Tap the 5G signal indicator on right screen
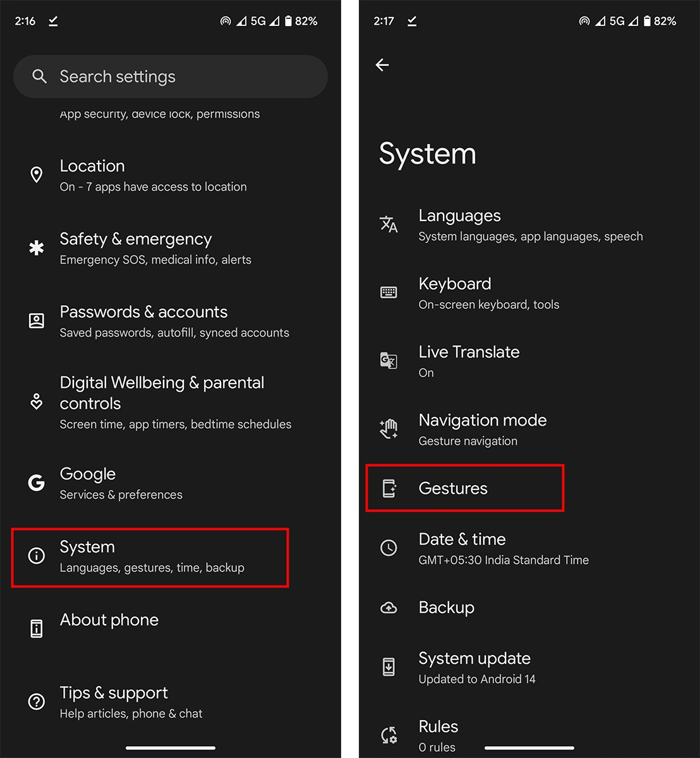Viewport: 700px width, 758px height. click(617, 21)
